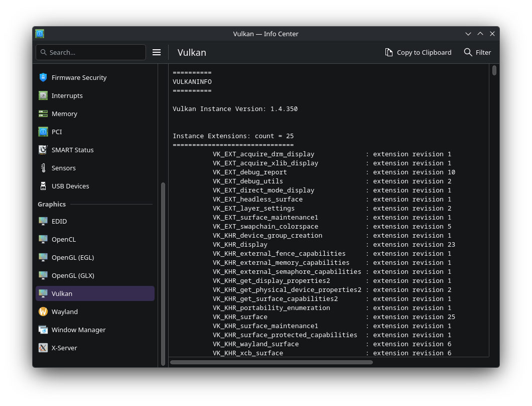This screenshot has height=406, width=532.
Task: Click the 'Vulkan Instance Version: 1.4.350' line
Action: pos(235,109)
